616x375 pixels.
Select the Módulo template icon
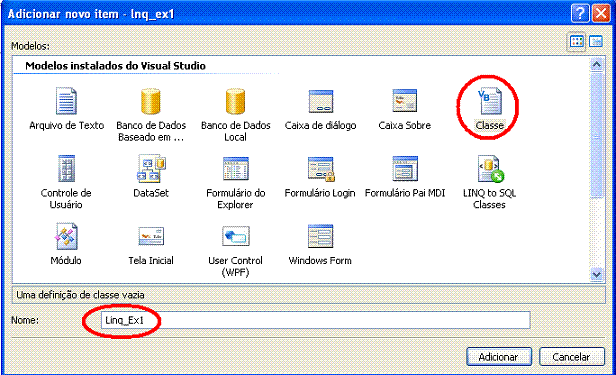click(66, 236)
